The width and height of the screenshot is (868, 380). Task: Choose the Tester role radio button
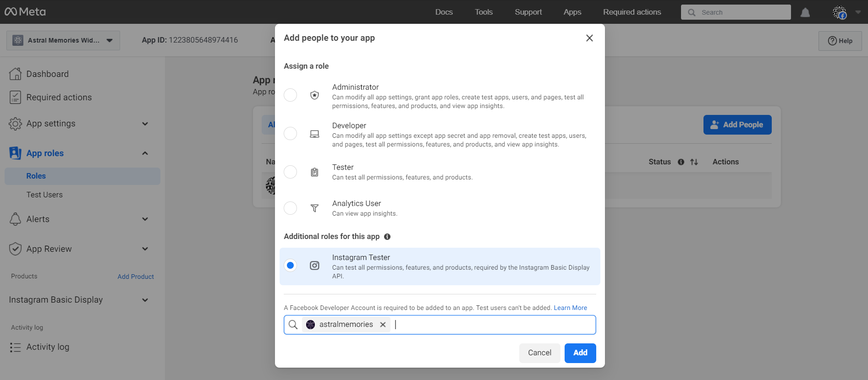pyautogui.click(x=290, y=172)
